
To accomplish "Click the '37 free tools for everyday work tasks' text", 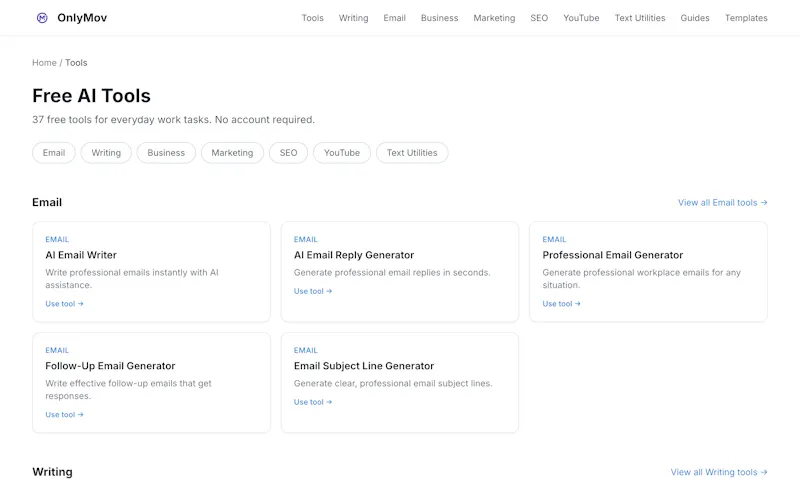I will pos(173,120).
